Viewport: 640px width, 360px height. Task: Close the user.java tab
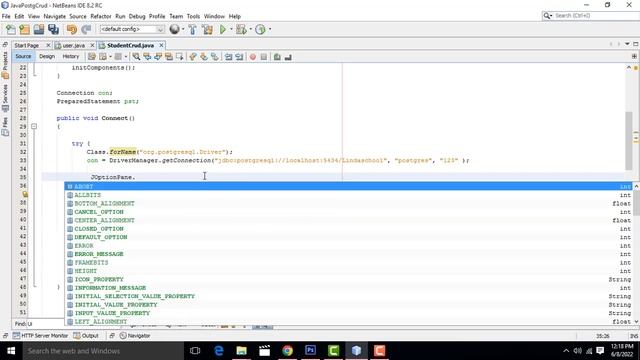[92, 45]
